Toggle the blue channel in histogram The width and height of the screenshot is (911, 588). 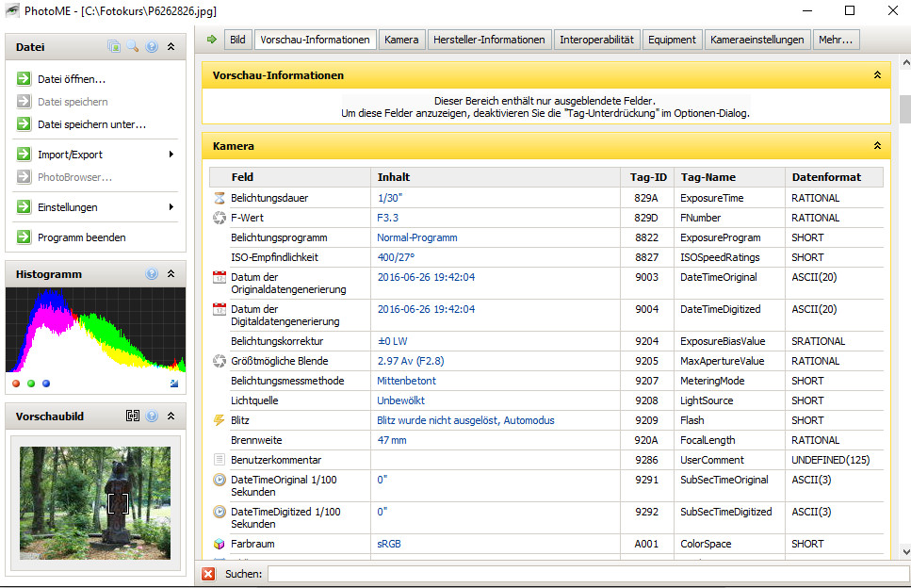(x=46, y=384)
